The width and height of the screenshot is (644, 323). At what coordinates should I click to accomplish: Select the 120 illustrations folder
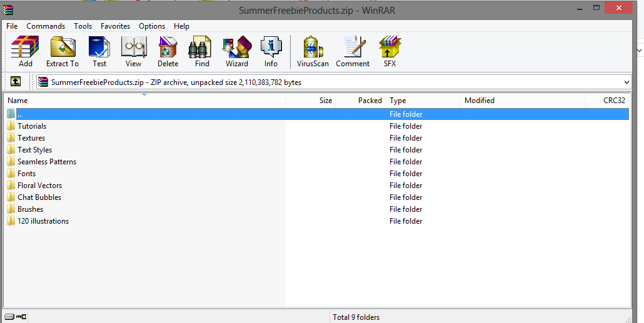click(x=43, y=221)
